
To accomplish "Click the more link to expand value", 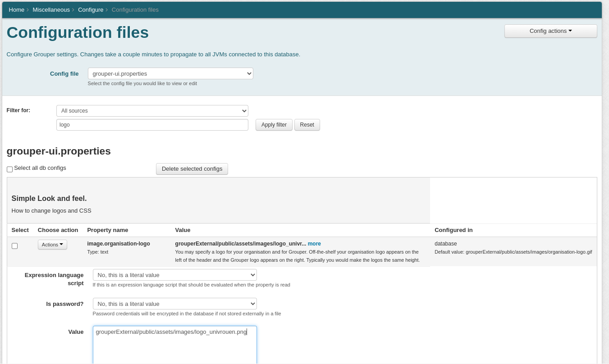I will [x=314, y=244].
